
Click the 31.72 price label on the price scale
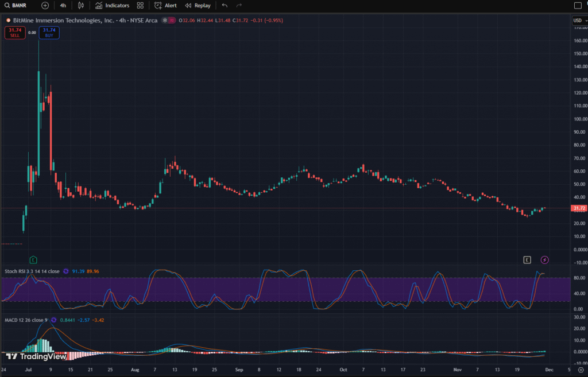click(x=579, y=208)
